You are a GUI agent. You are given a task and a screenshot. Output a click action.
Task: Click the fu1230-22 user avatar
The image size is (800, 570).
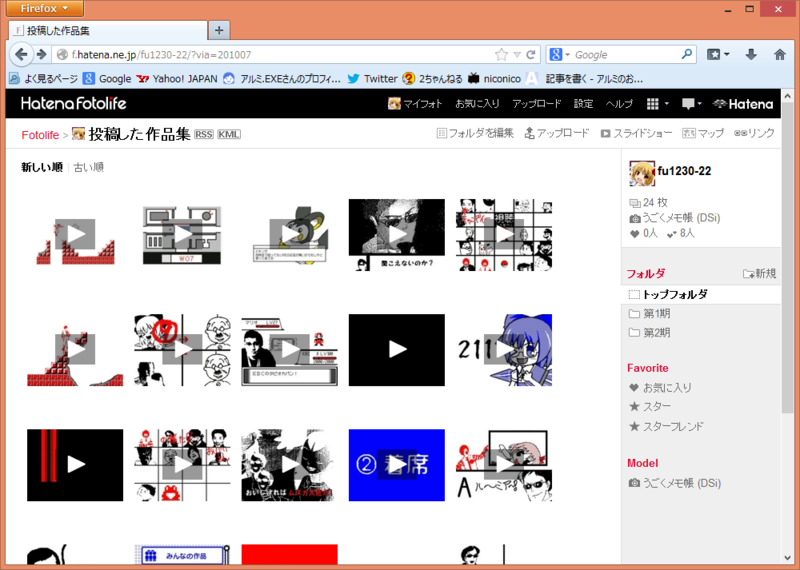coord(641,174)
